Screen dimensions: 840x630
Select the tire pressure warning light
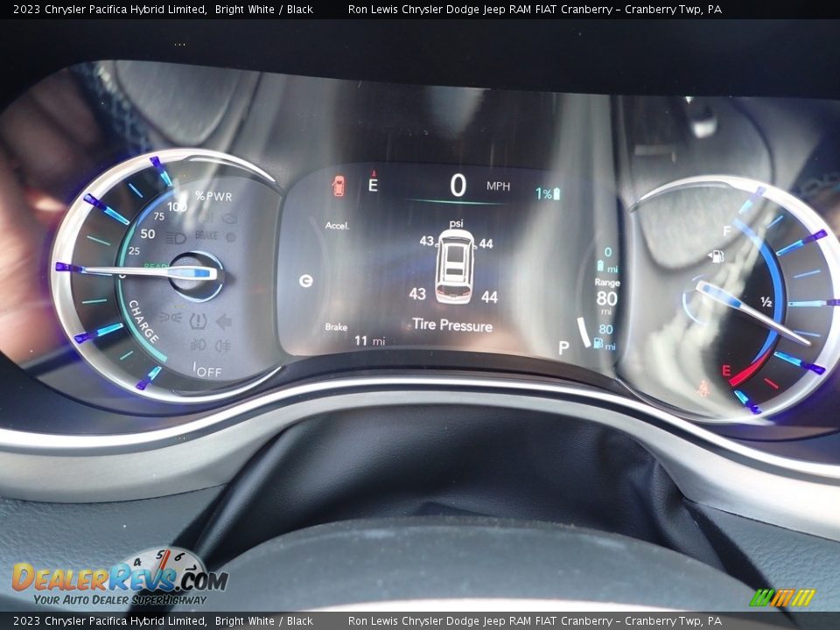pos(198,321)
